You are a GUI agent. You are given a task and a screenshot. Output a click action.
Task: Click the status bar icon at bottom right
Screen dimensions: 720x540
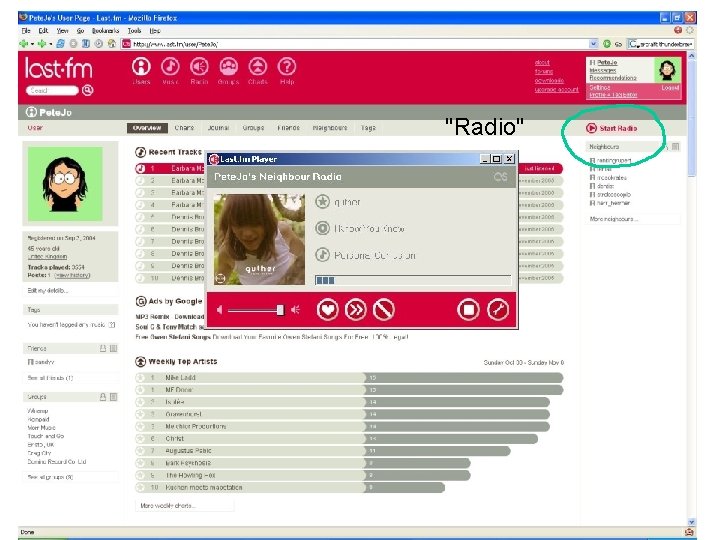pos(689,532)
